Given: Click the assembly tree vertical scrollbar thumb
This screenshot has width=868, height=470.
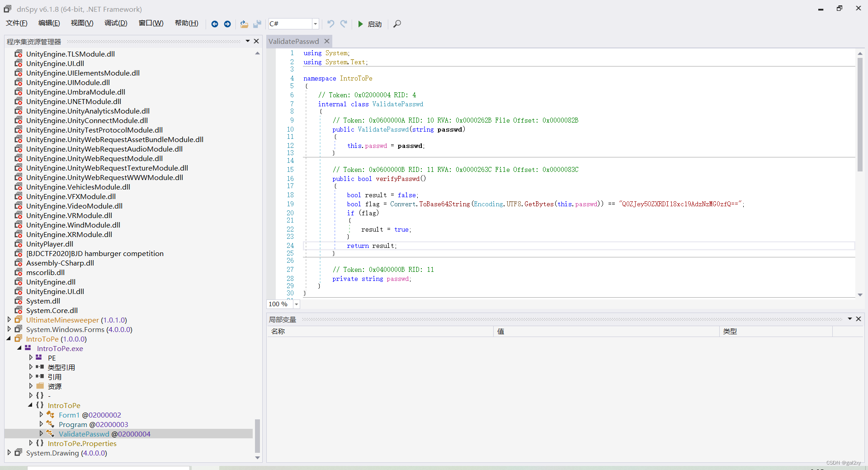Looking at the screenshot, I should click(x=257, y=436).
